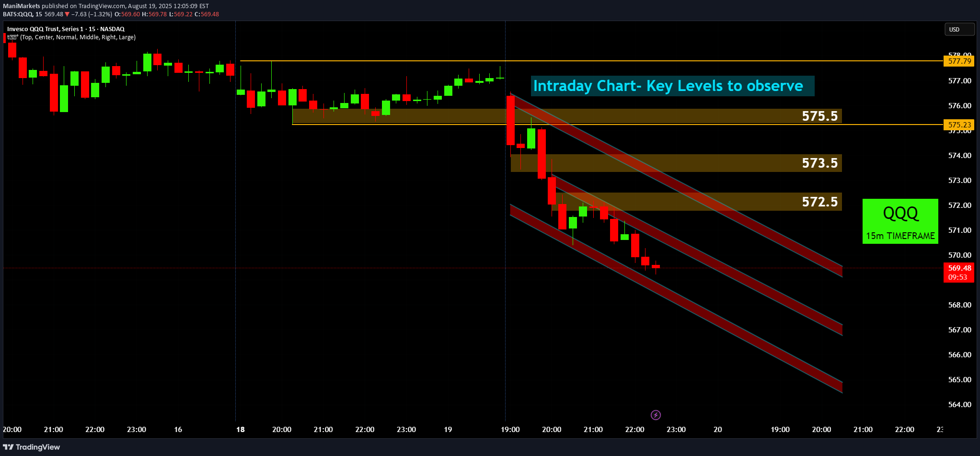Click the 571.00 price axis label

[x=959, y=230]
